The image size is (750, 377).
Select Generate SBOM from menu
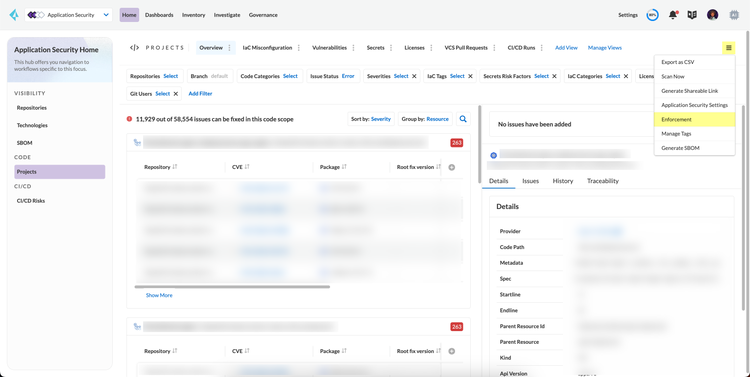[x=695, y=148]
